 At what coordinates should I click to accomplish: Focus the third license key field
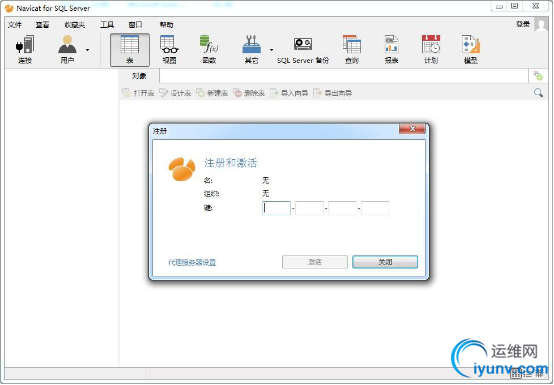pyautogui.click(x=342, y=208)
